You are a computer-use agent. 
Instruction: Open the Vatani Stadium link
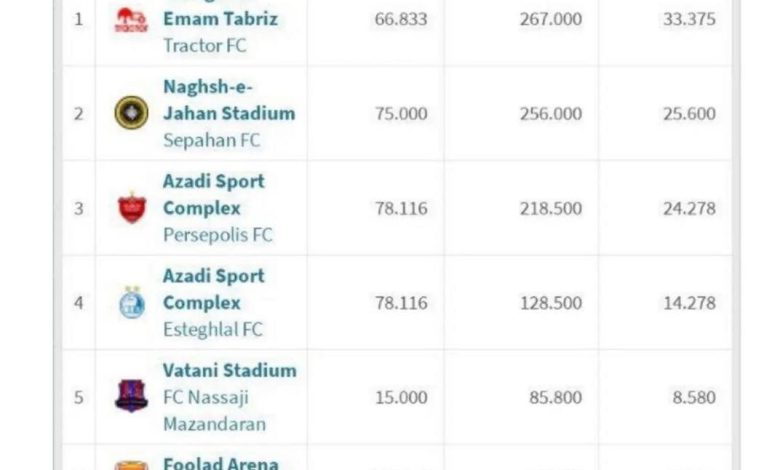tap(230, 371)
